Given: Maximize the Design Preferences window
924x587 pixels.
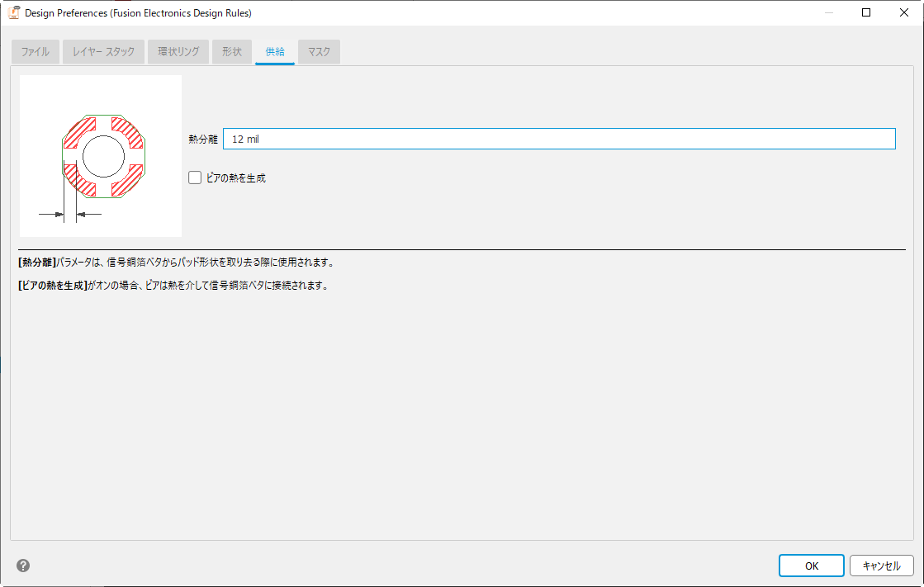Looking at the screenshot, I should tap(866, 12).
